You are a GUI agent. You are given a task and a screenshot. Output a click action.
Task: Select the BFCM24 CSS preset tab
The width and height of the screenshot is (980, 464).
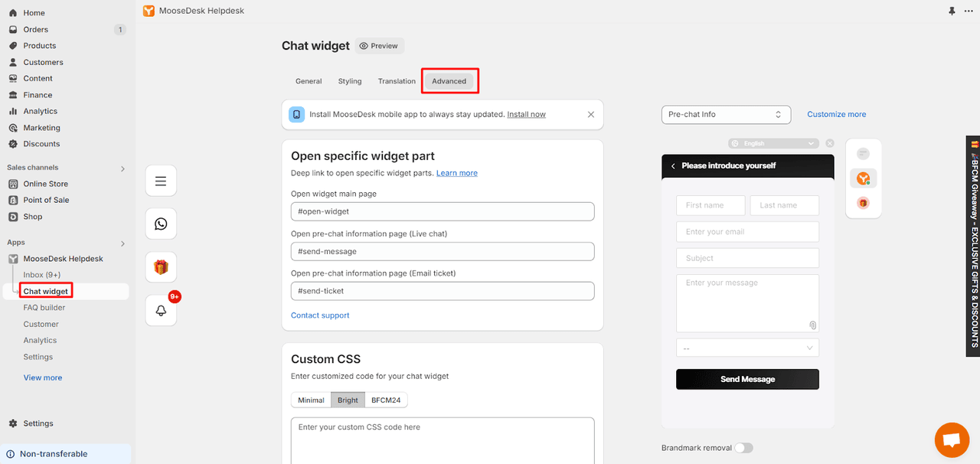(x=386, y=400)
